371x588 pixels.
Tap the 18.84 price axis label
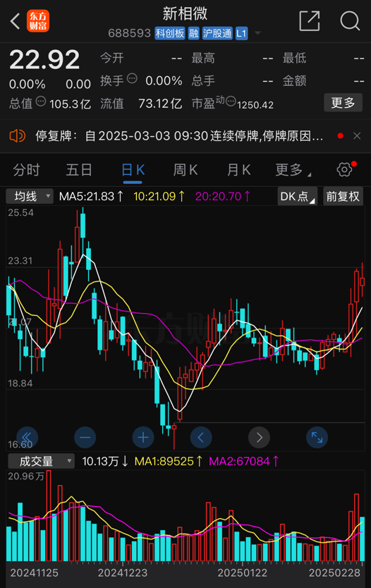20,384
